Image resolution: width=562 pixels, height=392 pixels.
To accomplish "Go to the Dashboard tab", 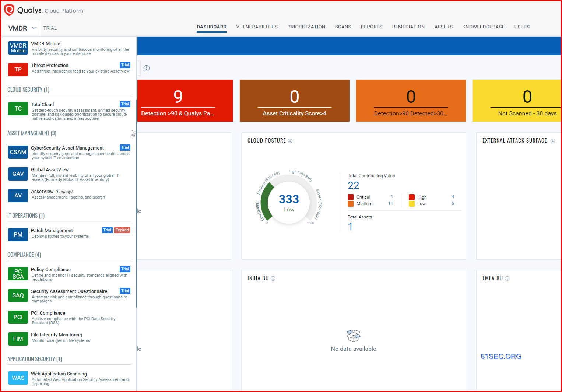I will pos(212,27).
